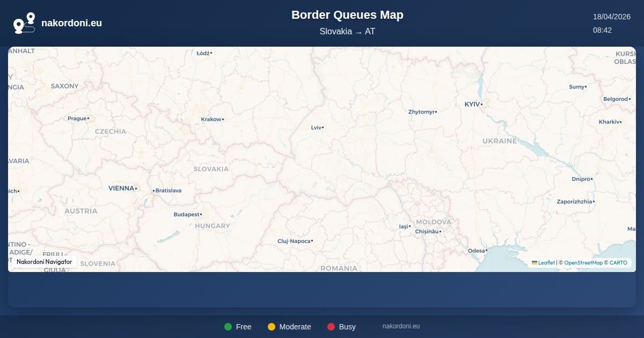Click the 18/04/2026 date in header
Image resolution: width=644 pixels, height=338 pixels.
[x=611, y=17]
